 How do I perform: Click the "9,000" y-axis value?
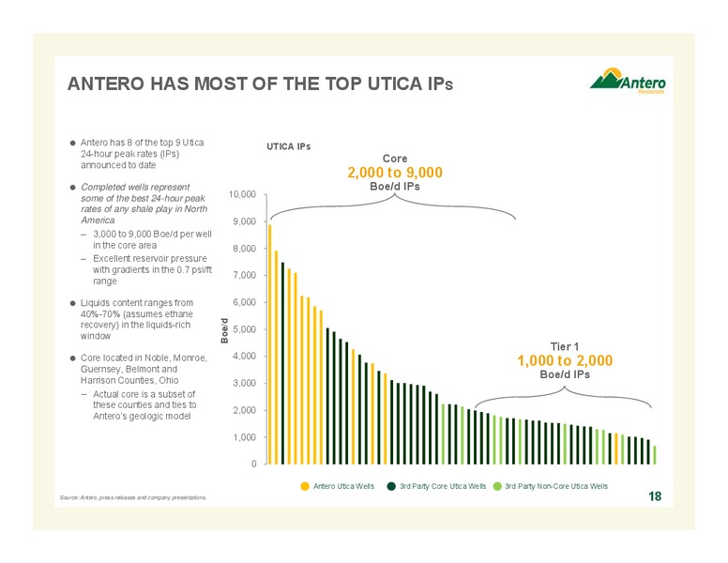point(245,221)
